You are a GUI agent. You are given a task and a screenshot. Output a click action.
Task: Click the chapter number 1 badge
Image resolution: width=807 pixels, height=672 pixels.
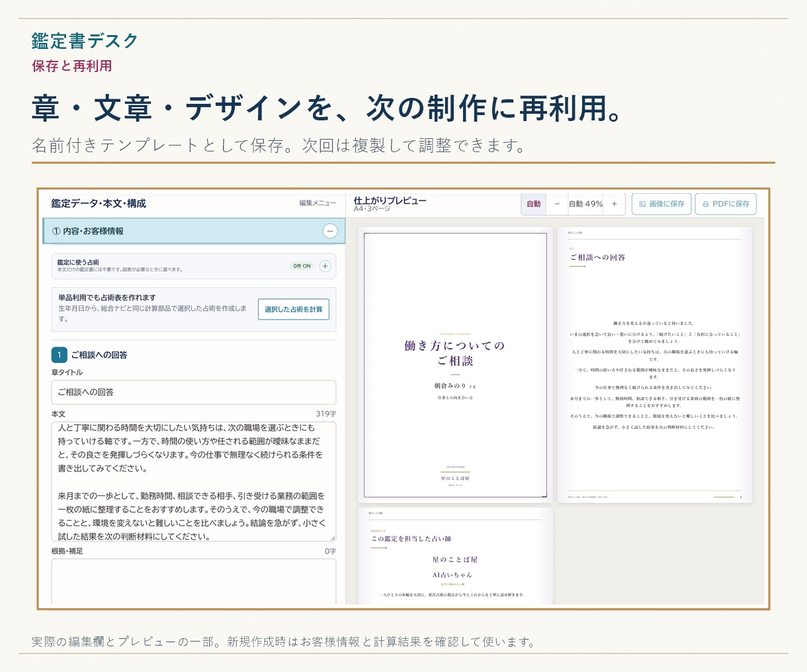click(59, 355)
